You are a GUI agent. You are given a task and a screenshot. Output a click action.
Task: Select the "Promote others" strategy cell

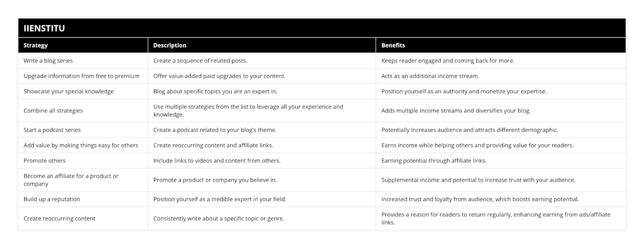point(45,160)
